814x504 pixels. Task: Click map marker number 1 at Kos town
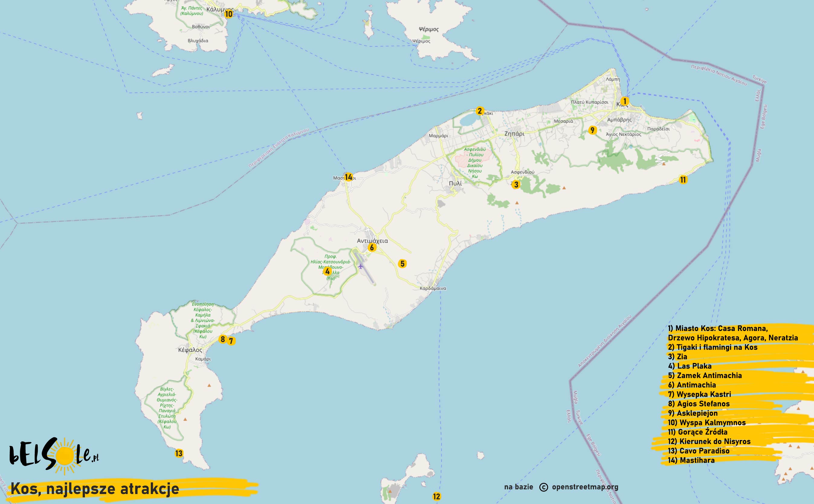[625, 101]
